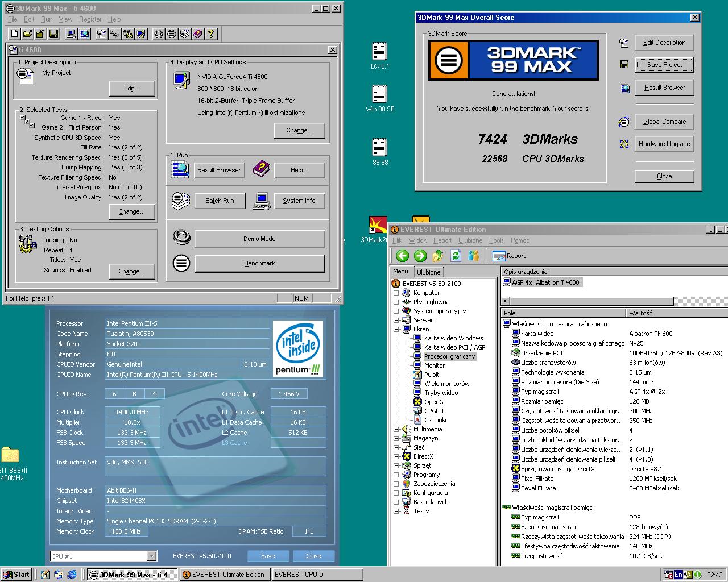728x582 pixels.
Task: Click the Internet Explorer quick launch icon
Action: pyautogui.click(x=72, y=575)
